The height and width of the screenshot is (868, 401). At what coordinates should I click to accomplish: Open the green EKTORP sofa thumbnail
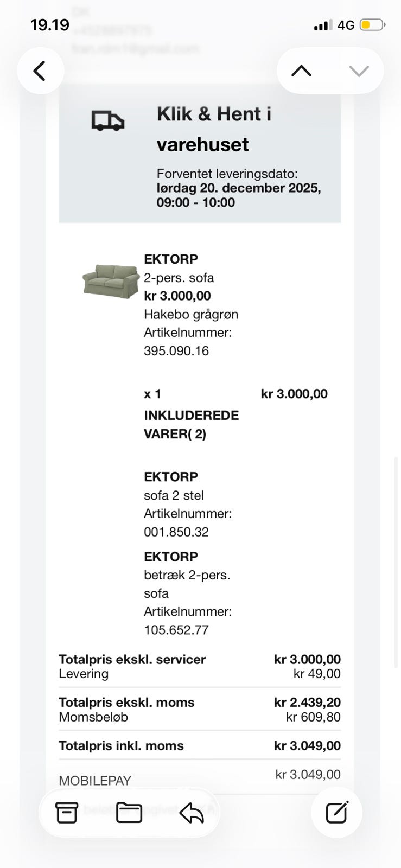coord(111,280)
